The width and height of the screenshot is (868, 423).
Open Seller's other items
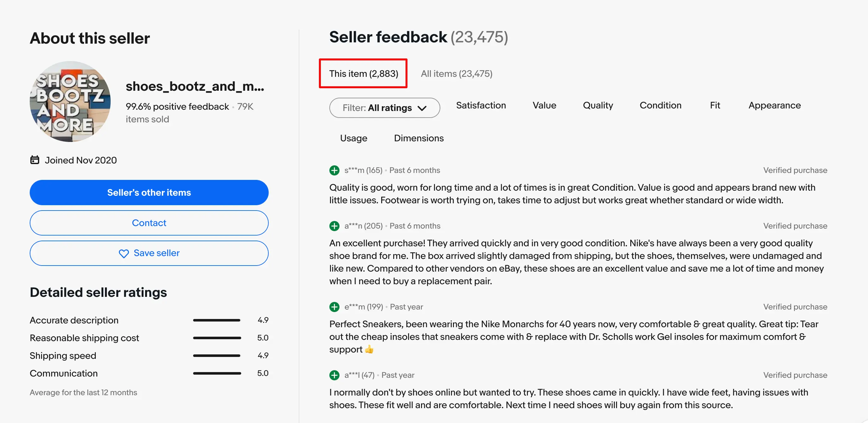pyautogui.click(x=149, y=193)
